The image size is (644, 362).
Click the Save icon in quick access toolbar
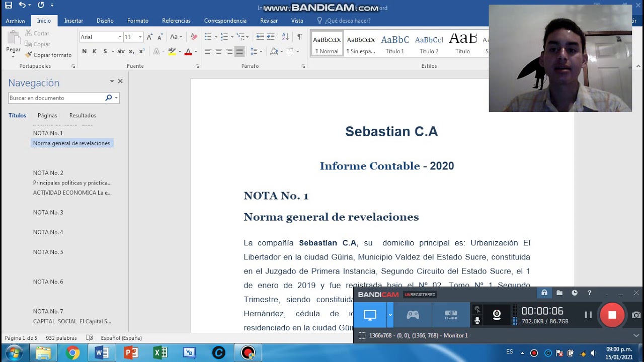pyautogui.click(x=9, y=5)
